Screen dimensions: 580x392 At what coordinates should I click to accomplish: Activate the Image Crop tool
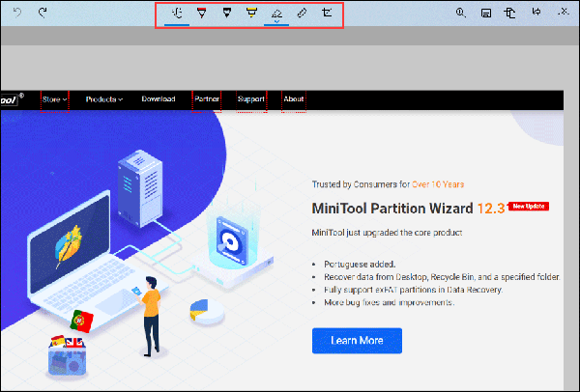tap(327, 14)
